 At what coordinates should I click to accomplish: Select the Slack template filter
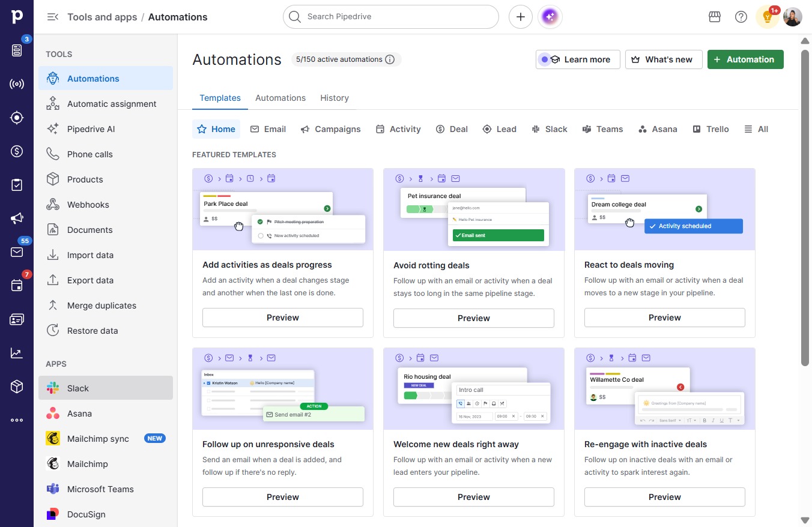549,129
